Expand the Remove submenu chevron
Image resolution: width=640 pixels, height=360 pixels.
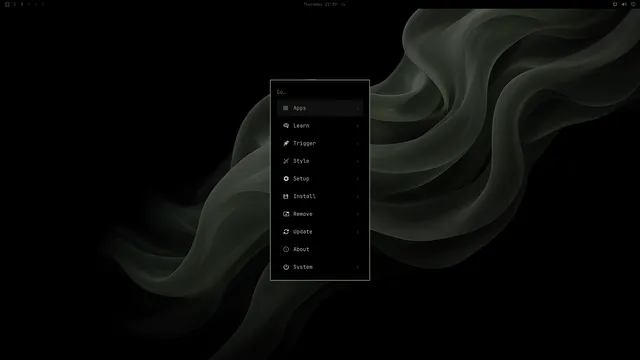pos(358,214)
